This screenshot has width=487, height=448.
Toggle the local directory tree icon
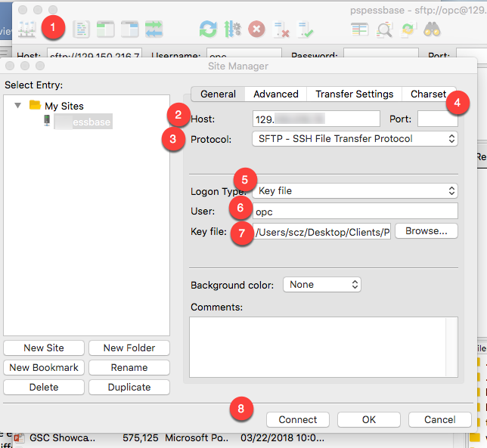tap(105, 29)
